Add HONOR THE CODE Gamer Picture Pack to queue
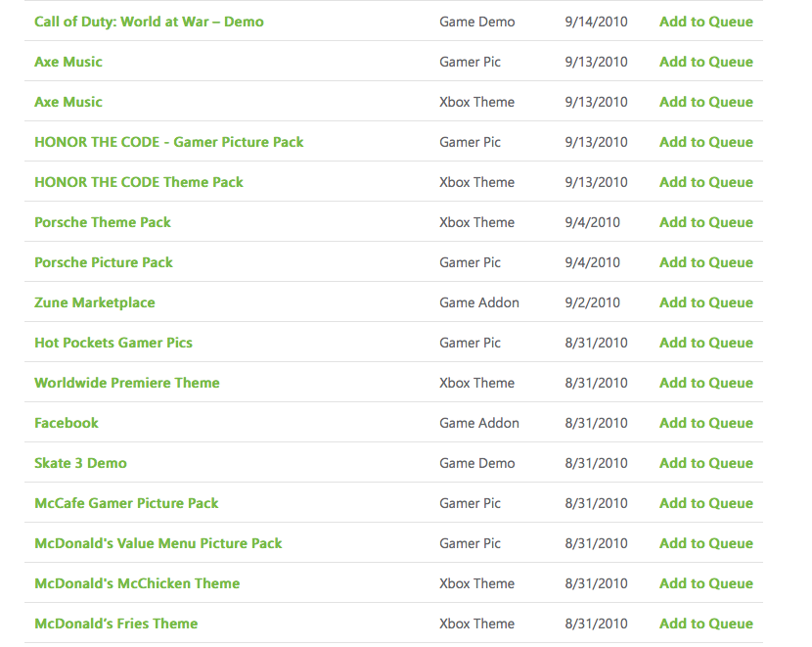This screenshot has height=647, width=812. [x=705, y=142]
